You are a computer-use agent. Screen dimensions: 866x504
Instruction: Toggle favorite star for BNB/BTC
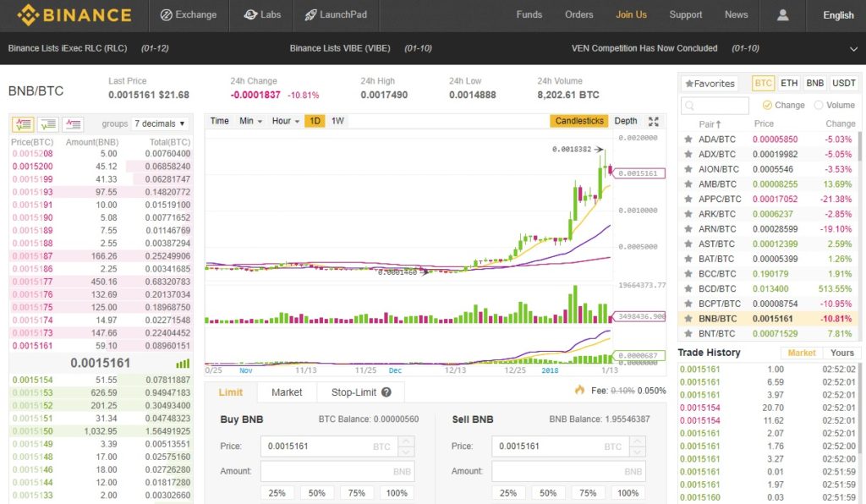pyautogui.click(x=688, y=318)
